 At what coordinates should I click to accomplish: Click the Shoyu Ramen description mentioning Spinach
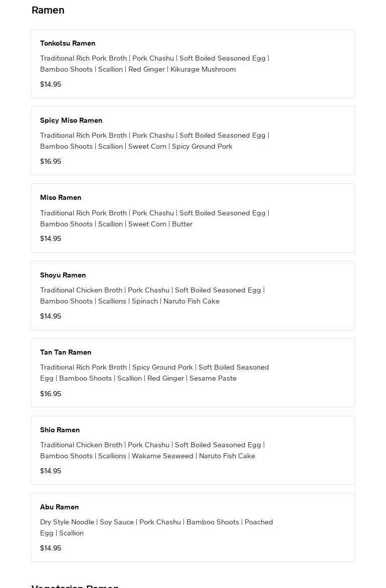coord(152,296)
